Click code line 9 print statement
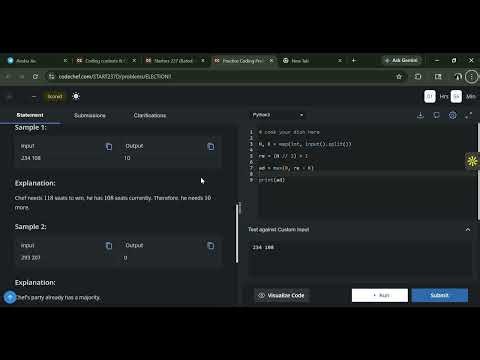Viewport: 480px width, 360px height. tap(272, 180)
